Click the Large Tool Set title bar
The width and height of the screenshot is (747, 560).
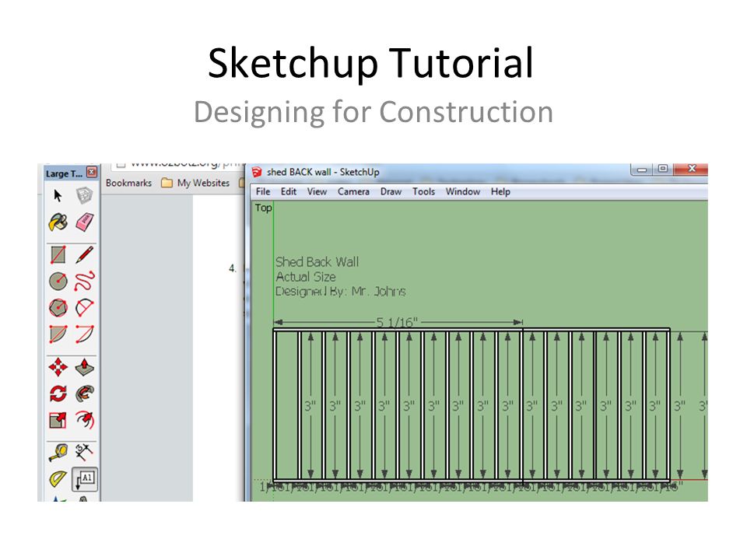(64, 173)
